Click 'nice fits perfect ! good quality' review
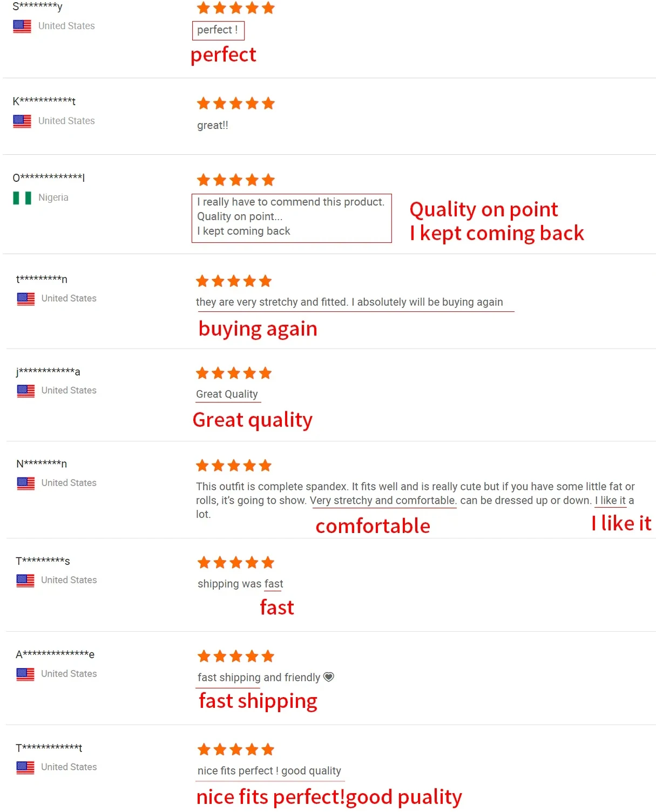 pyautogui.click(x=269, y=771)
